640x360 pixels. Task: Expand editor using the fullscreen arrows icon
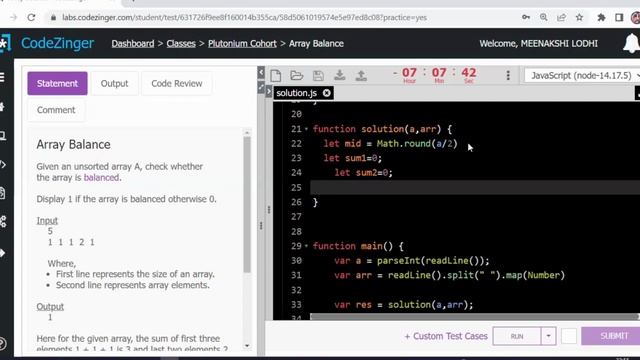coord(261,87)
